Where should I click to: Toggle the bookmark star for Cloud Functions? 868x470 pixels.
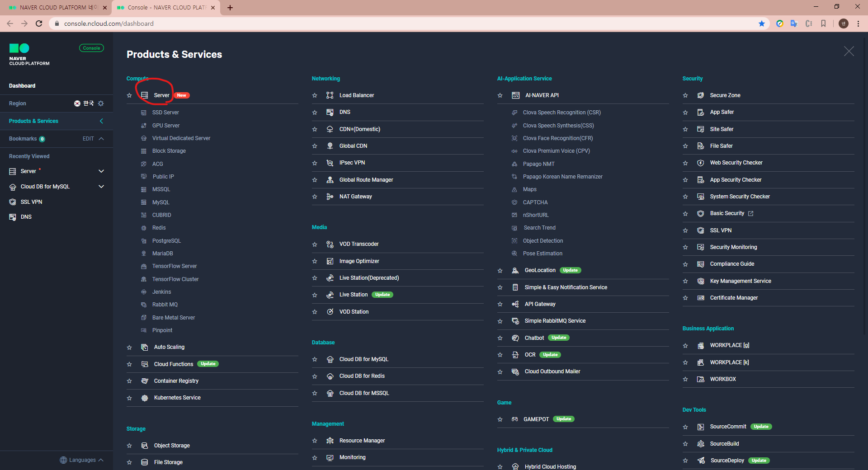pyautogui.click(x=129, y=364)
